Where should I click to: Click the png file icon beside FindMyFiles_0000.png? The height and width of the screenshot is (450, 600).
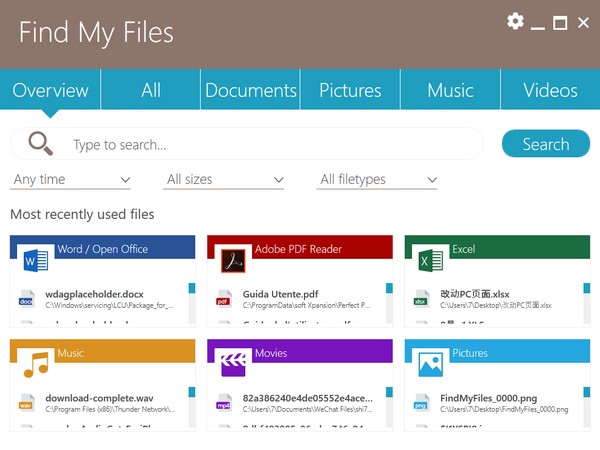pyautogui.click(x=421, y=403)
